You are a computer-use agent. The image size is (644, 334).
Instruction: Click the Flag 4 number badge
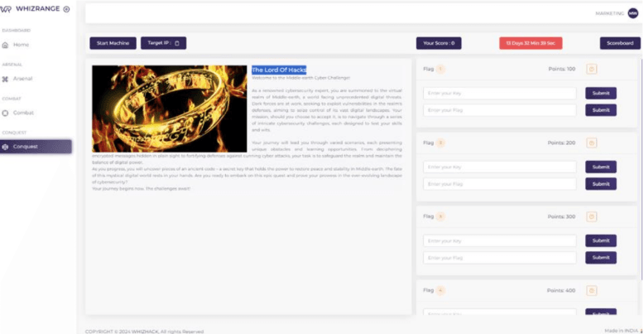(440, 290)
